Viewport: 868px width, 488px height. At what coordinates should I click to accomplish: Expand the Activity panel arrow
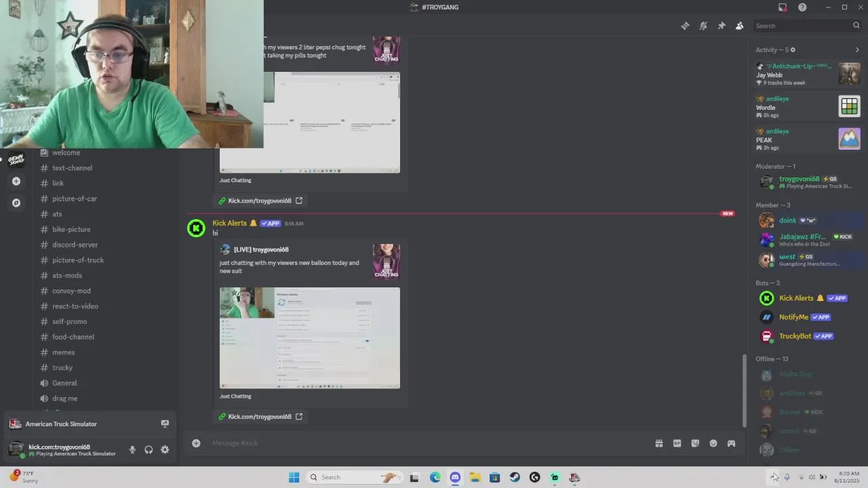(857, 49)
